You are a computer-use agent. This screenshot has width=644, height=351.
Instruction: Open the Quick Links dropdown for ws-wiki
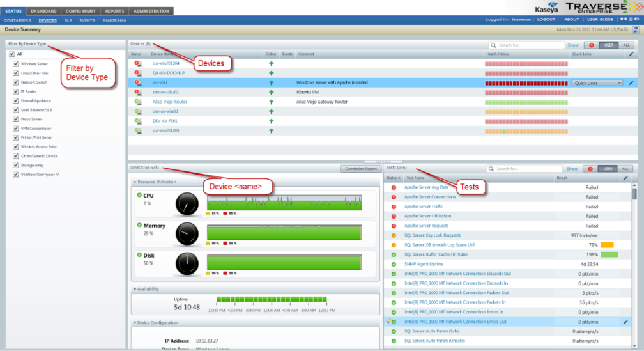pos(597,83)
